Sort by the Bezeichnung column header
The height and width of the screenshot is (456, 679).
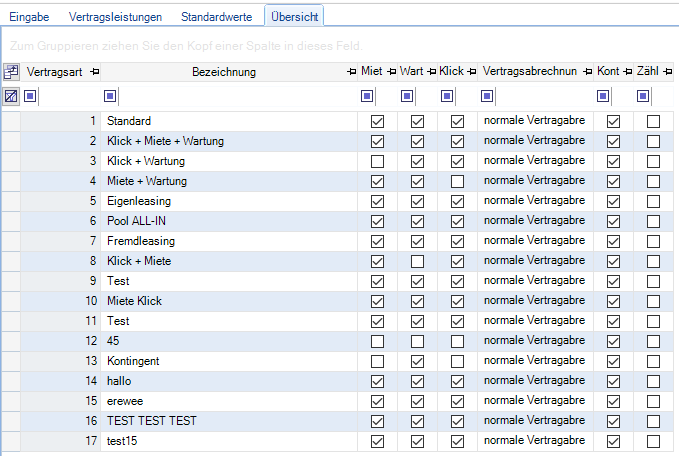pos(223,72)
